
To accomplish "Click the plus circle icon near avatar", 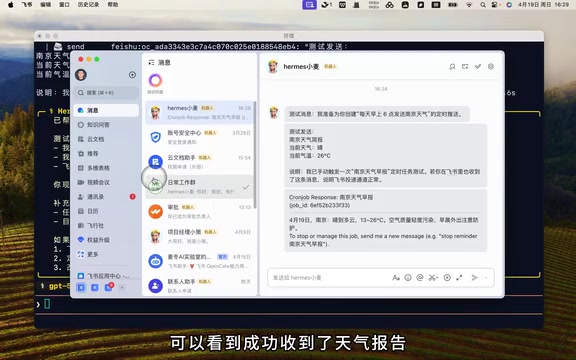I will point(132,75).
